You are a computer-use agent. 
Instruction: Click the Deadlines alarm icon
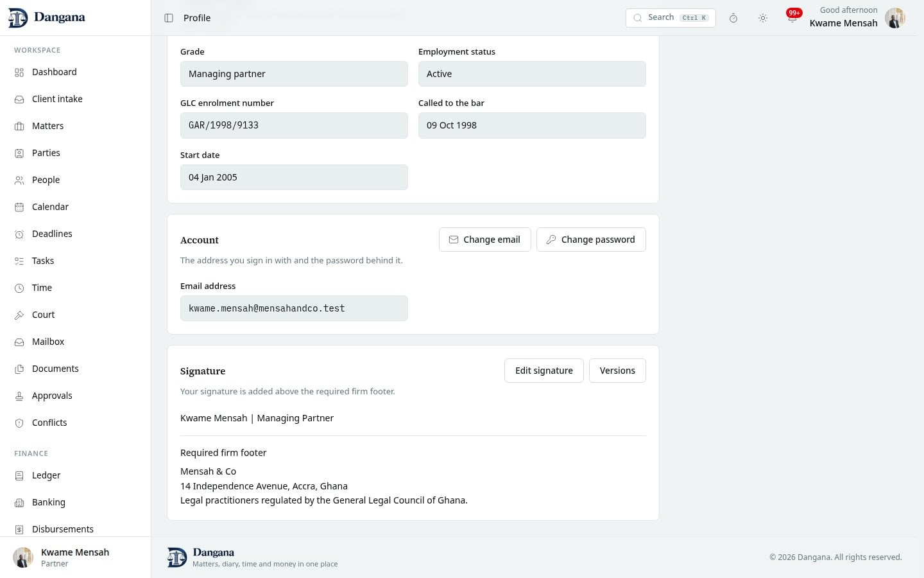[x=19, y=234]
